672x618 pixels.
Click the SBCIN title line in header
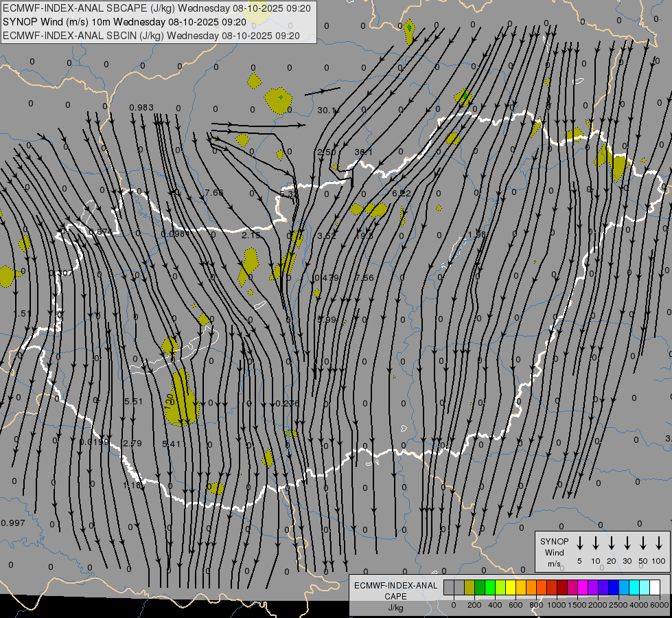click(151, 36)
